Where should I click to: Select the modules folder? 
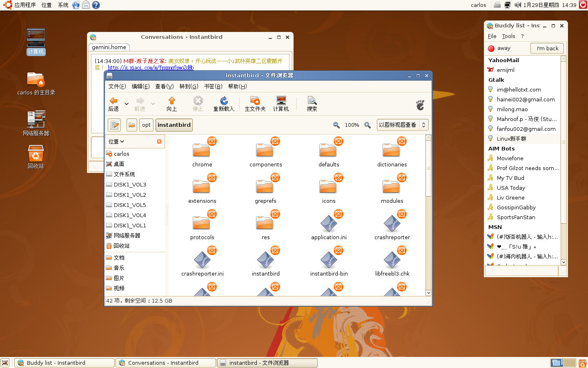tap(392, 188)
